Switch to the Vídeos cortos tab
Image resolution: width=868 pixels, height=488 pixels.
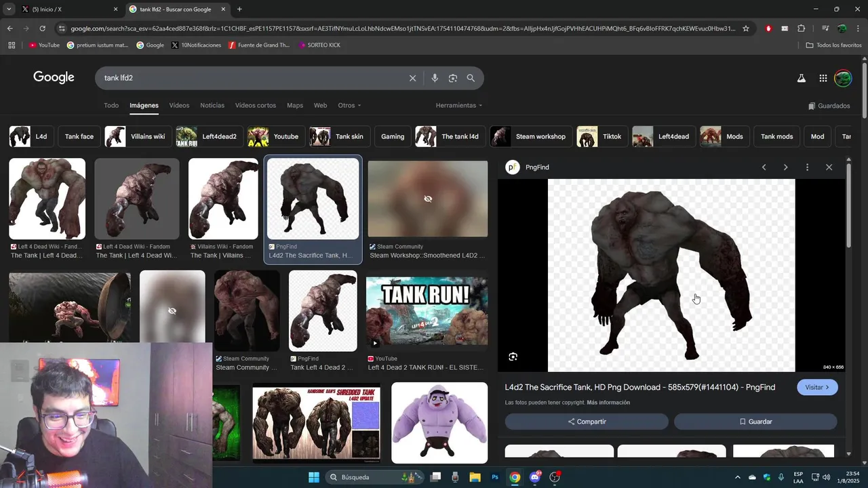coord(256,106)
